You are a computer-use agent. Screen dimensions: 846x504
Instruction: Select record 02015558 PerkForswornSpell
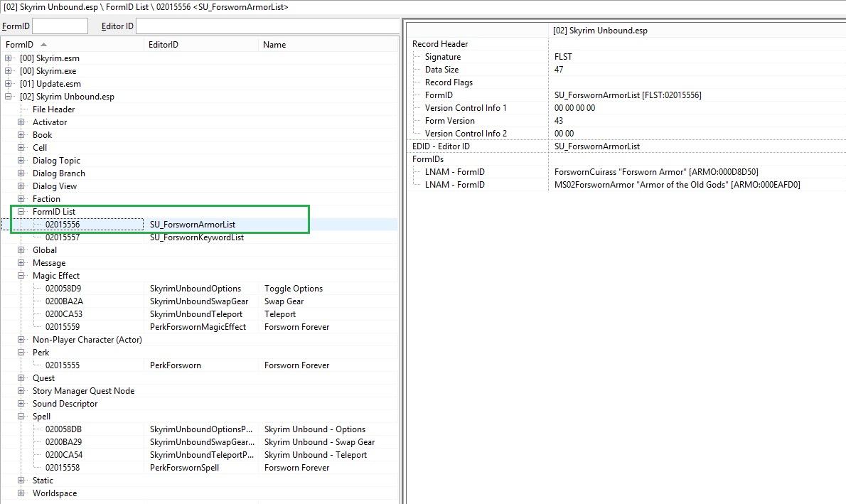(199, 468)
